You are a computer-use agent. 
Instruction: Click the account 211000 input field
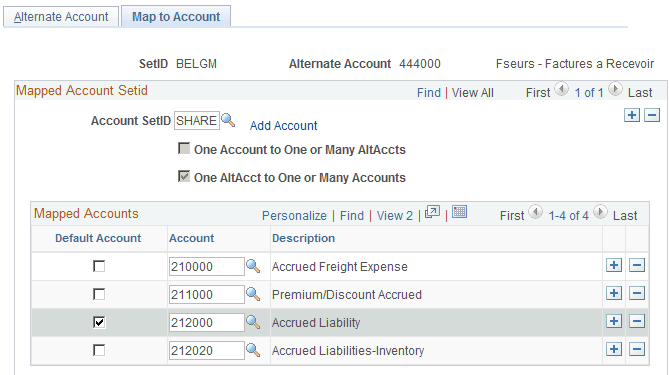click(207, 294)
